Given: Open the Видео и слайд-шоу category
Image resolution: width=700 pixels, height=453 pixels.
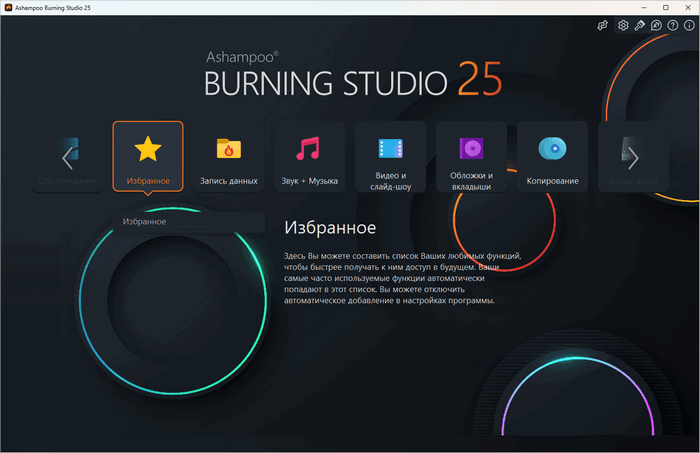Looking at the screenshot, I should tap(390, 156).
